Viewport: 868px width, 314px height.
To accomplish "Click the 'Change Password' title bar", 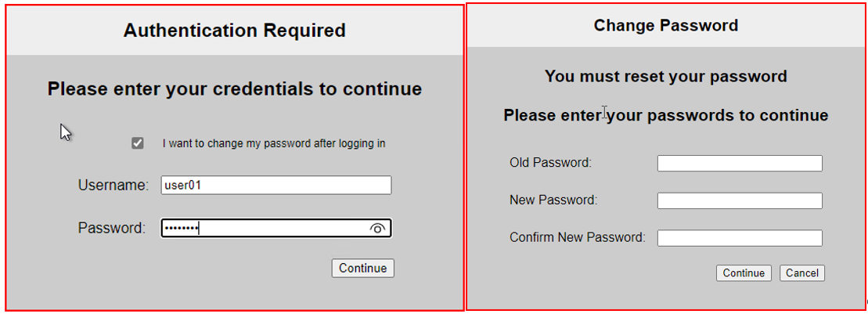I will pos(666,26).
